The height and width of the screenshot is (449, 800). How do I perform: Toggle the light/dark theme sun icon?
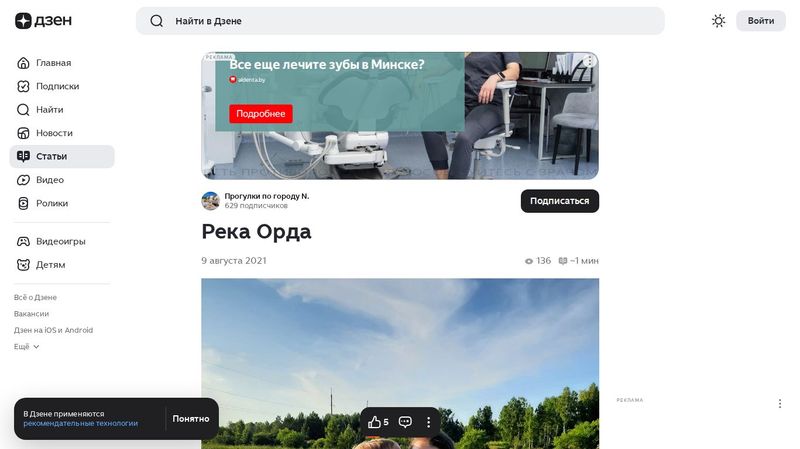click(x=718, y=21)
